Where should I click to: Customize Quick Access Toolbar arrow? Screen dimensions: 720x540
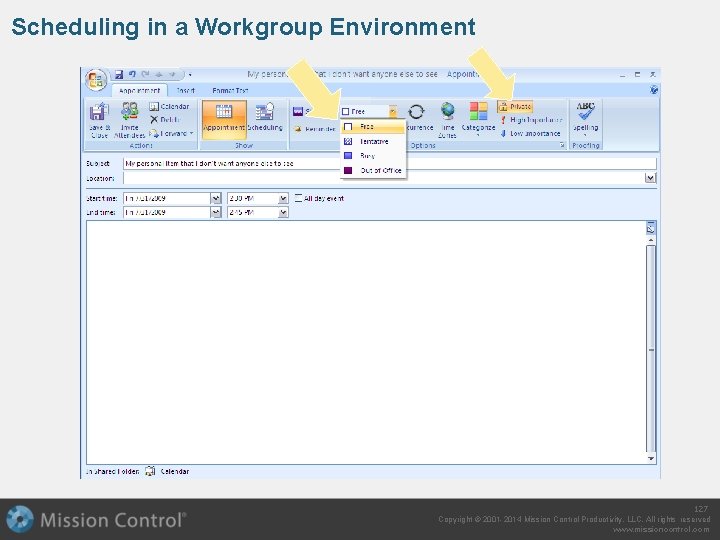coord(190,75)
